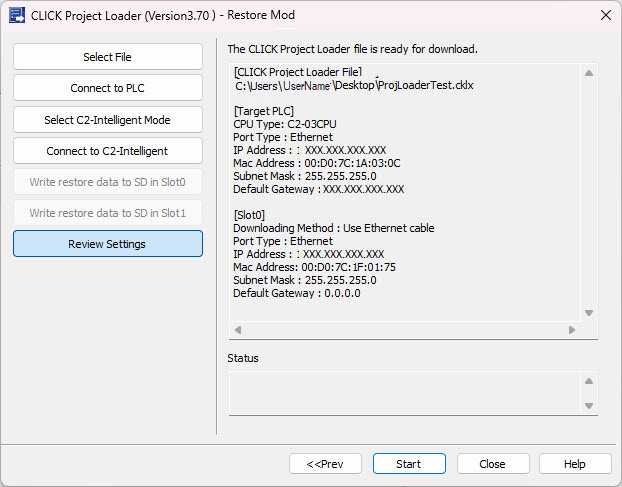Click Write restore data to SD in Slot1
Viewport: 622px width, 487px height.
[108, 213]
